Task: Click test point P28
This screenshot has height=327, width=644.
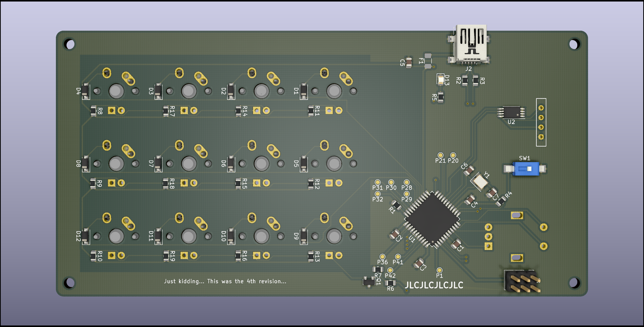Action: tap(407, 182)
